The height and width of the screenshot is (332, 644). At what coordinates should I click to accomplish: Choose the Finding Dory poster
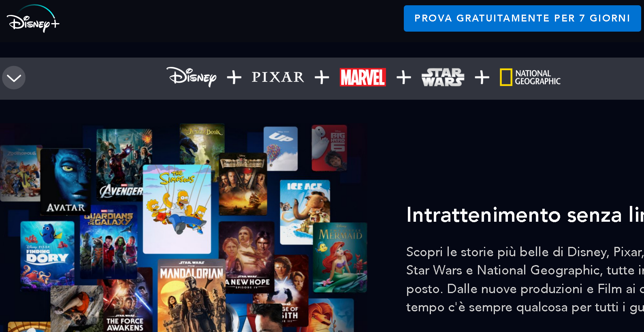[48, 254]
